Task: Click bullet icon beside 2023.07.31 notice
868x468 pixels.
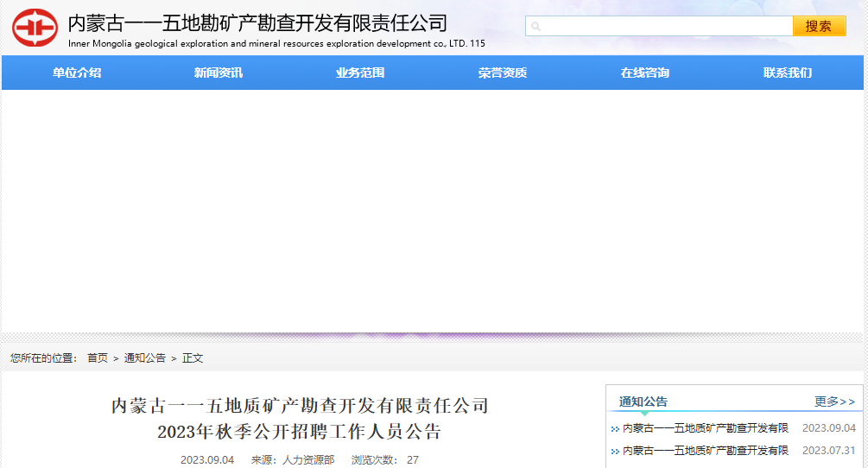Action: coord(615,452)
